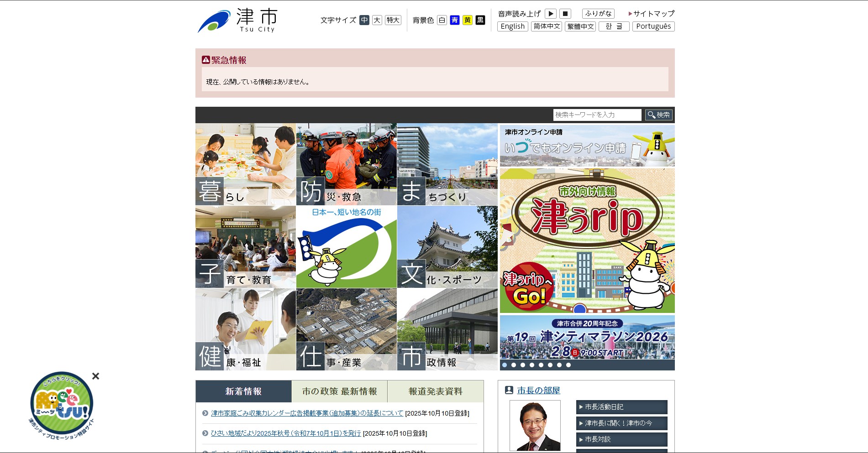The width and height of the screenshot is (868, 453).
Task: Open the 津市オンライン申請 banner
Action: (x=587, y=146)
